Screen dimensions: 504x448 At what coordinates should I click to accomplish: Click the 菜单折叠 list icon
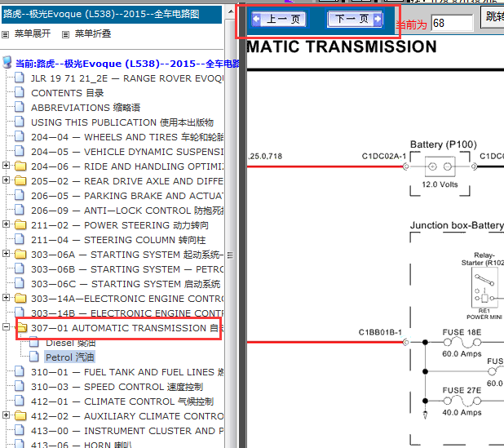pos(65,34)
